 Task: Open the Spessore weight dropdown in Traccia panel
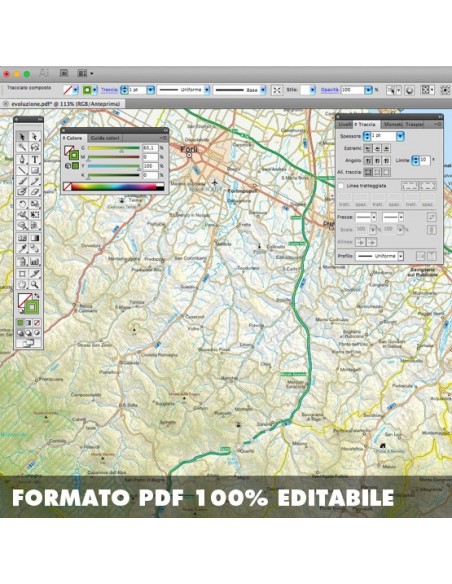click(x=400, y=136)
